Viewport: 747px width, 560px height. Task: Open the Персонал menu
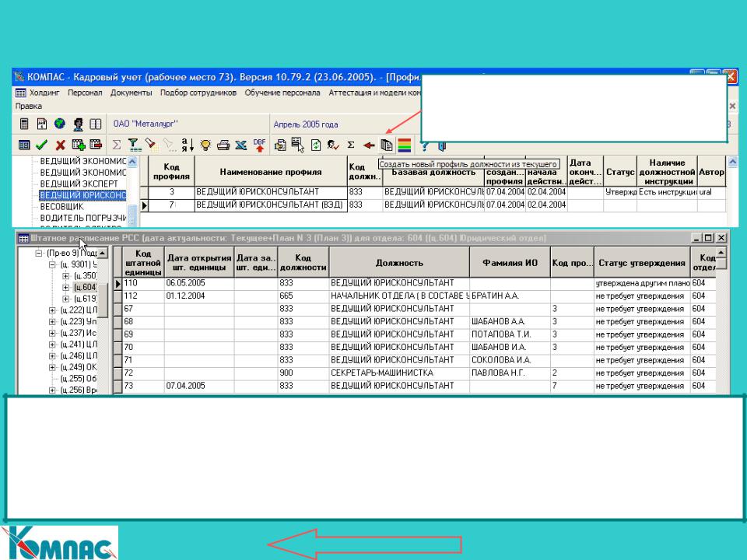85,93
